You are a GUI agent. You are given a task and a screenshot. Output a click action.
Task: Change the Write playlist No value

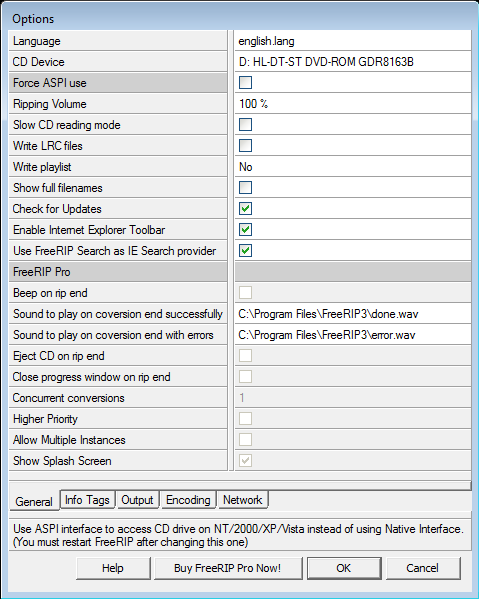(353, 167)
